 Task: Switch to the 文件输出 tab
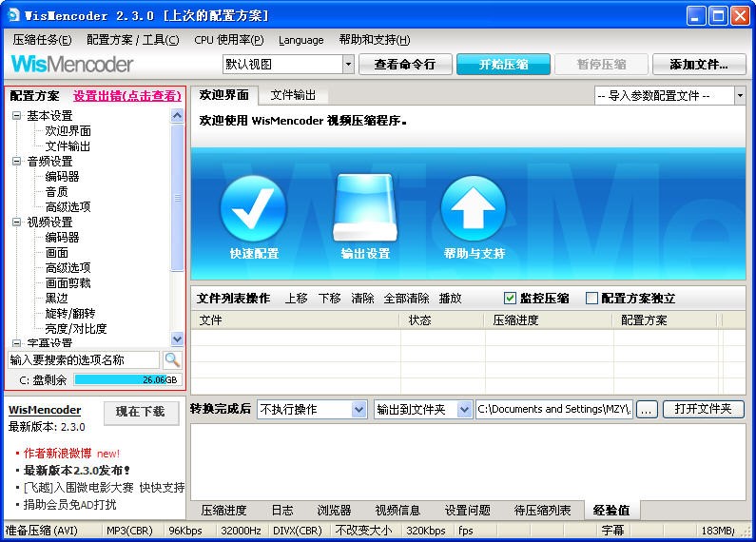(293, 95)
